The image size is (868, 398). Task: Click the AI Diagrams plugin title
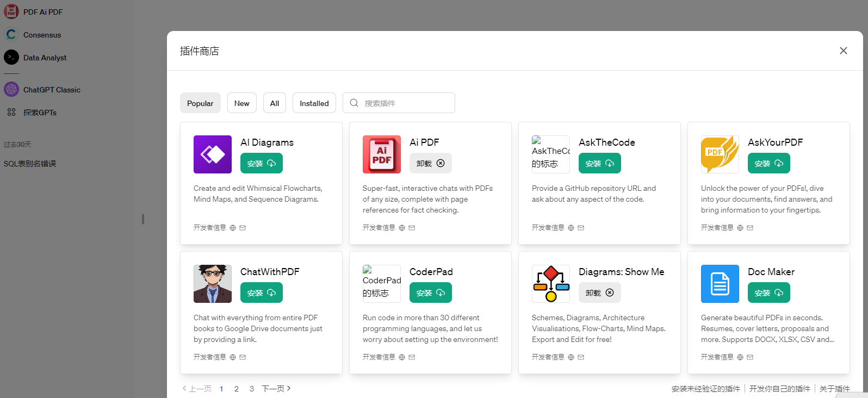pos(267,142)
